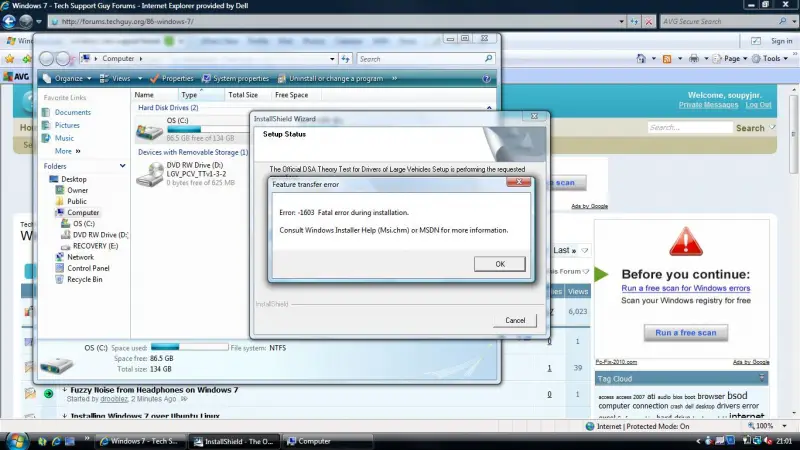Open the Page menu in Internet Explorer
The image size is (800, 450).
click(x=730, y=59)
